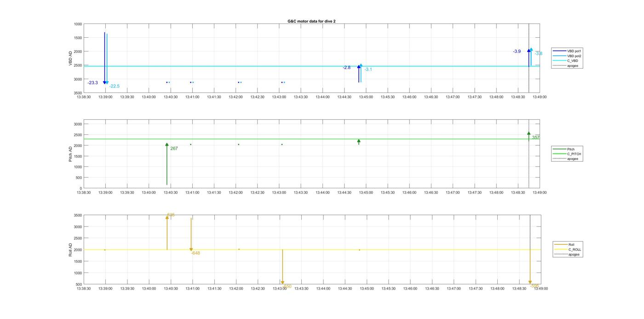Click the '-648' roll data label
644x319 pixels.
195,253
